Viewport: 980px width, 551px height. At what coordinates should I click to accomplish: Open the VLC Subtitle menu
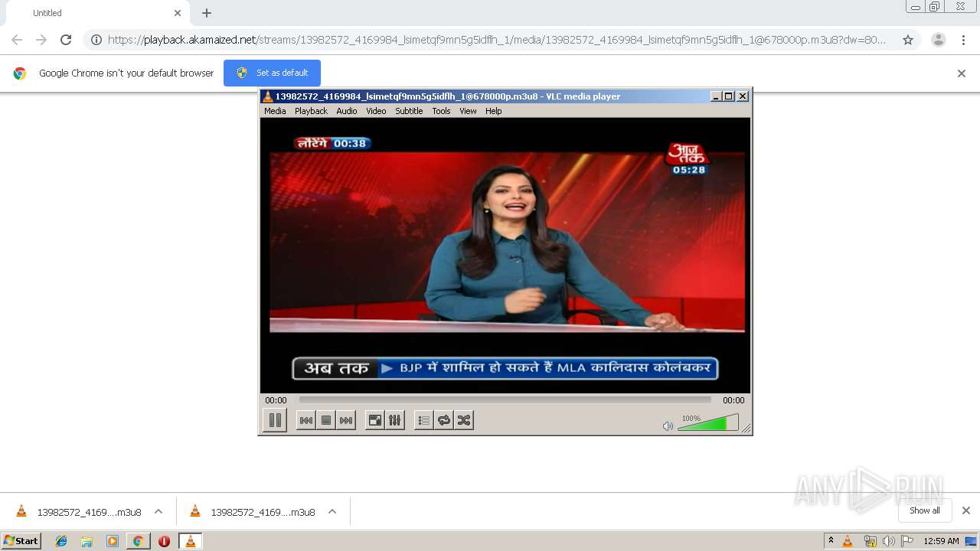[409, 111]
